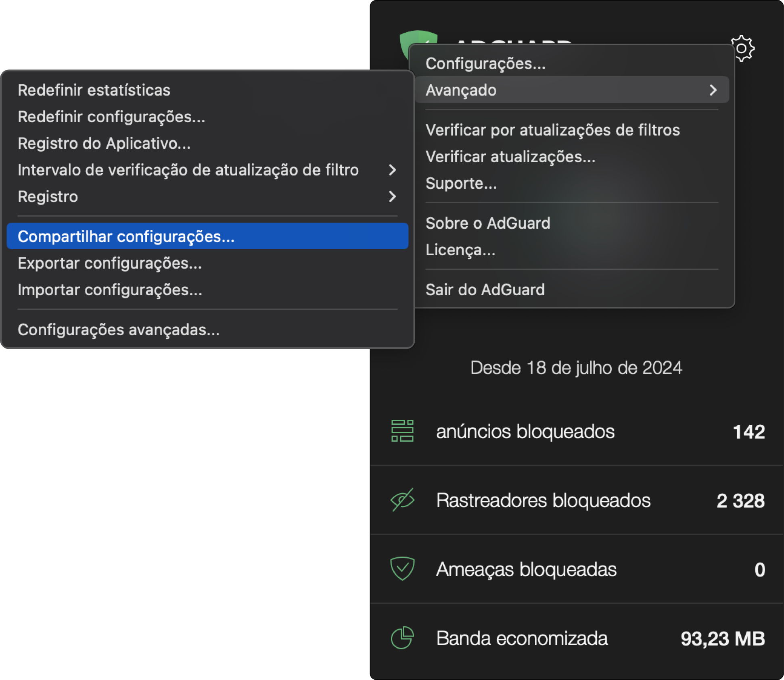Image resolution: width=784 pixels, height=680 pixels.
Task: Click the Desde 18 de julho de 2024 text
Action: 576,368
